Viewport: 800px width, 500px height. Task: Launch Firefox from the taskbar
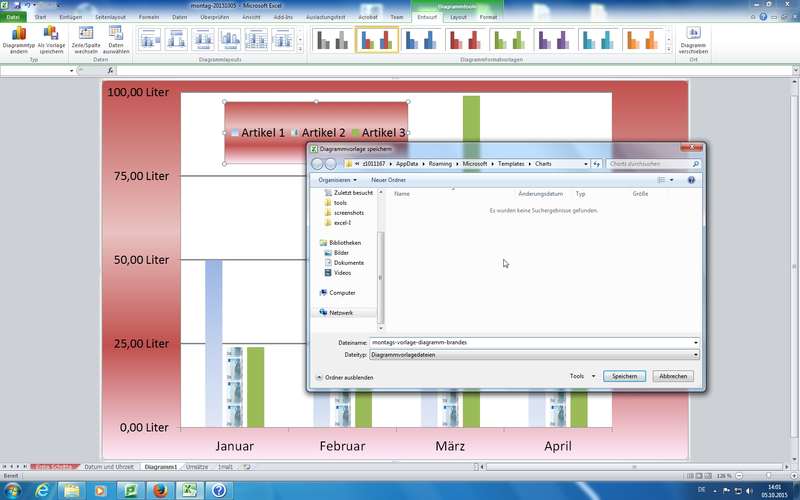point(158,490)
